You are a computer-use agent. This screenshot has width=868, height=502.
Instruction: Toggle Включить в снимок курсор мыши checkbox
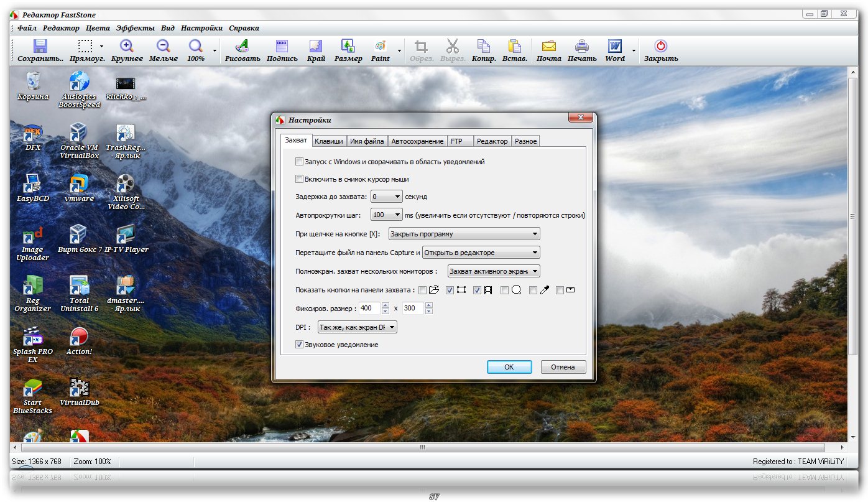tap(300, 179)
